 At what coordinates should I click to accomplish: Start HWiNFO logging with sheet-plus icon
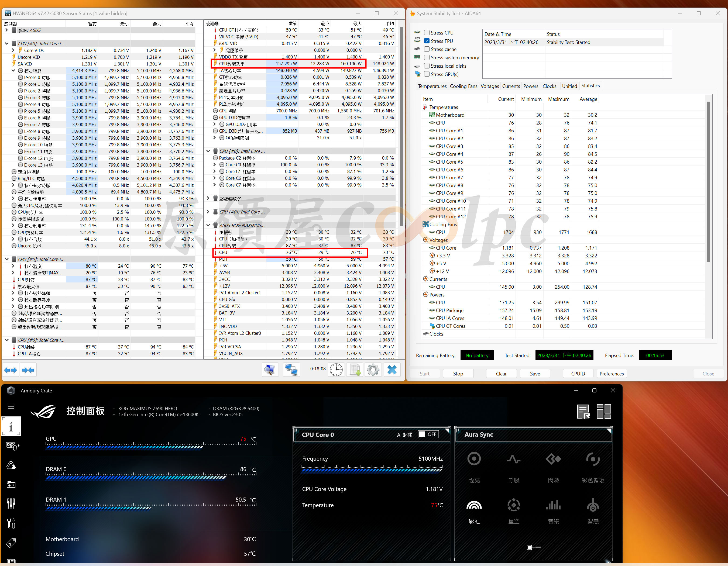tap(355, 370)
